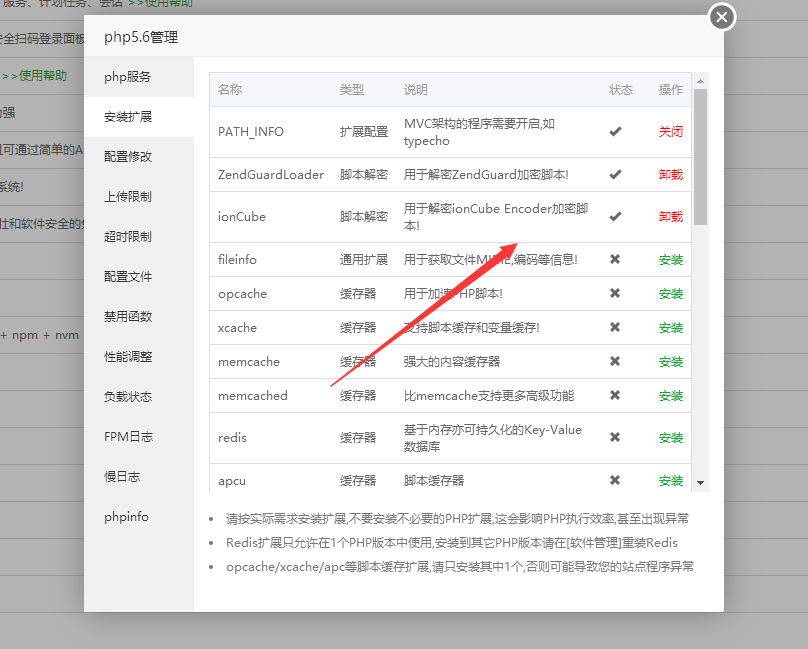Open the 性能调整 tab

pyautogui.click(x=128, y=356)
